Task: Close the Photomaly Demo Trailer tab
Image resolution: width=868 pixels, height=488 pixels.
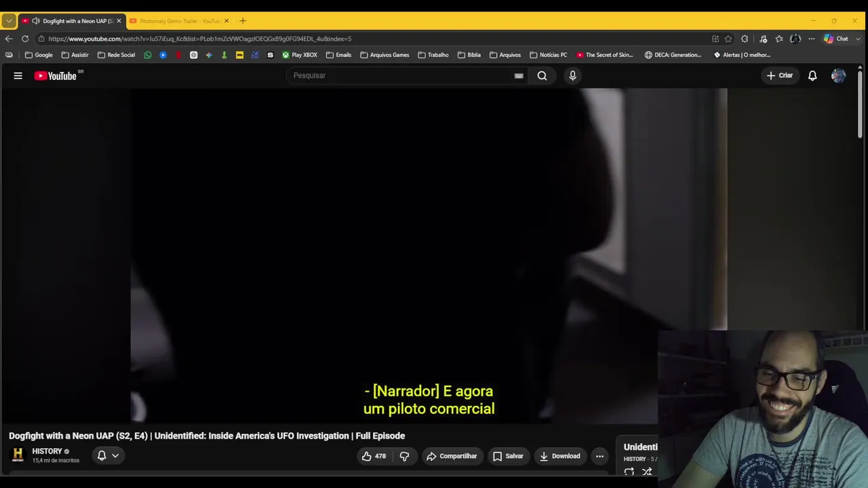Action: pos(226,21)
